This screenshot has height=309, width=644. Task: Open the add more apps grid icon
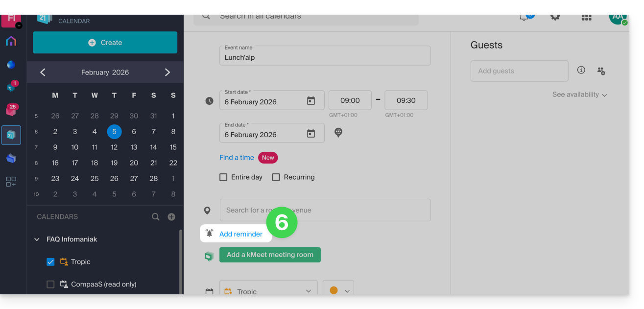(x=11, y=182)
